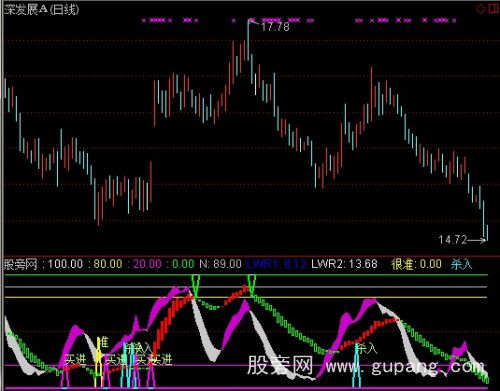The width and height of the screenshot is (500, 391).
Task: Click the blue LWR1 indicator value
Action: pos(276,264)
